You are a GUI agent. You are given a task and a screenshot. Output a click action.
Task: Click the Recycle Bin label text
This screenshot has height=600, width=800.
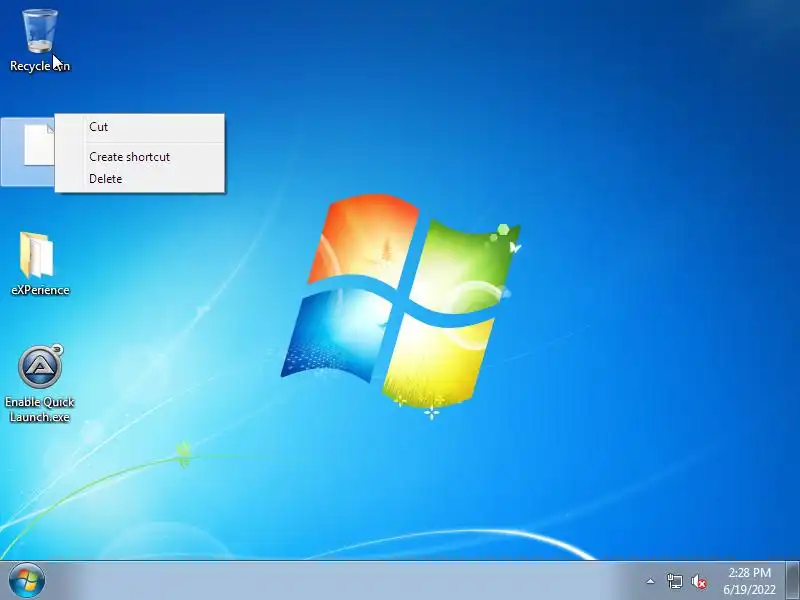pos(40,66)
